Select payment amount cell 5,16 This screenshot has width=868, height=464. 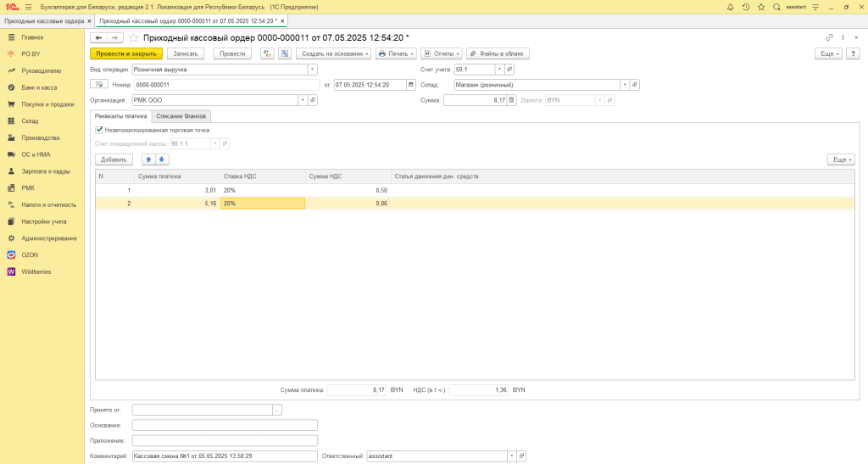(177, 204)
